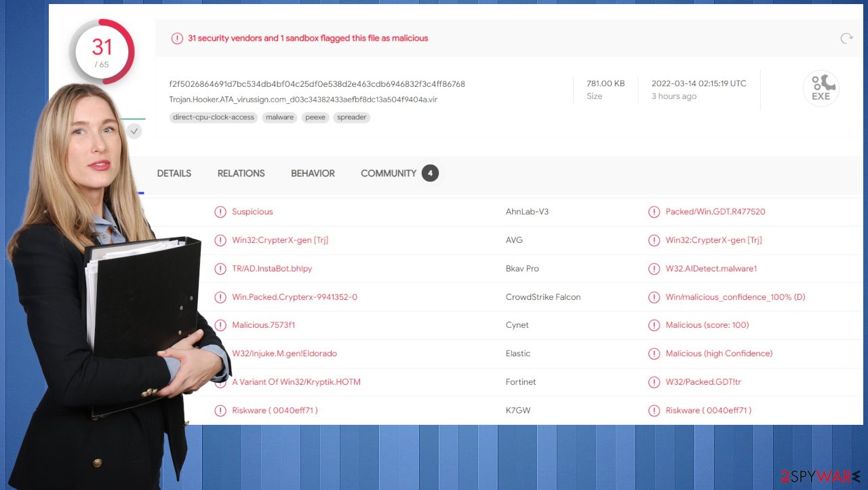
Task: Click the '3 hours ago' text
Action: 674,96
